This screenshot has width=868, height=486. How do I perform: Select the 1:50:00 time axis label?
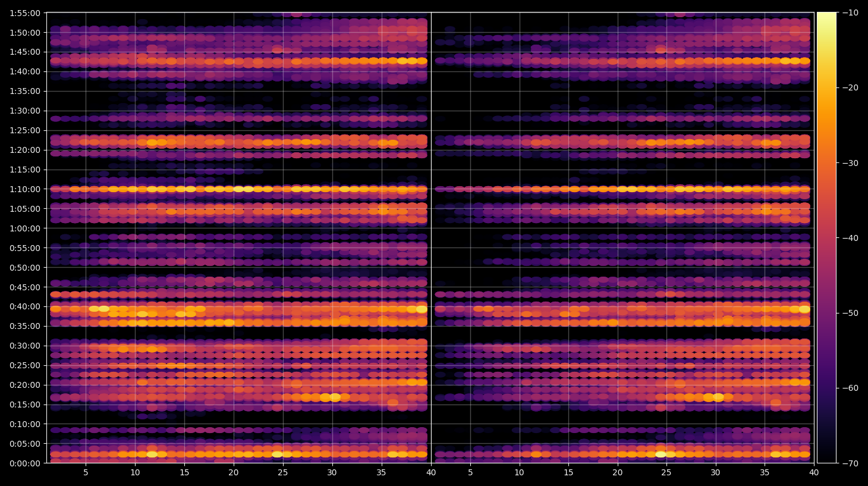click(x=25, y=33)
